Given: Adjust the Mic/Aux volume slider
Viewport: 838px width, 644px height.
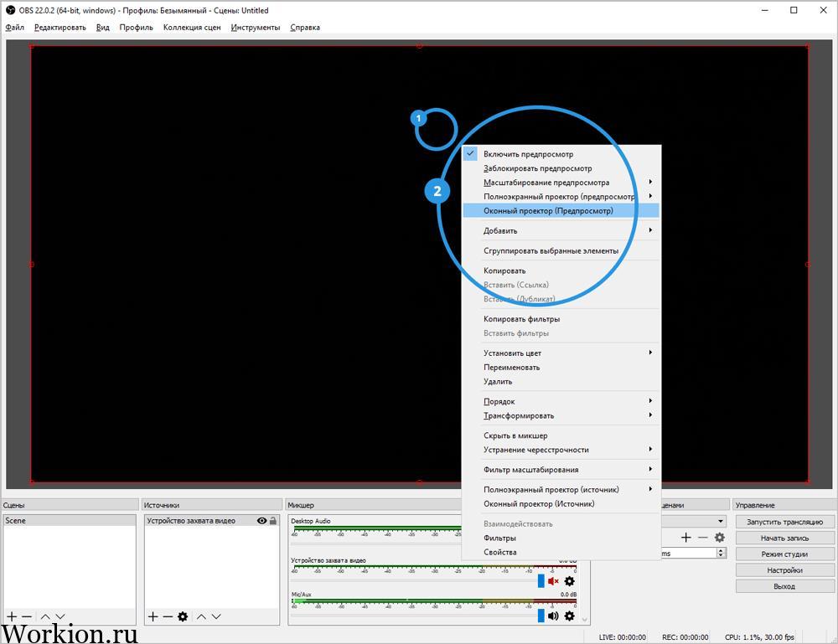Looking at the screenshot, I should click(541, 616).
